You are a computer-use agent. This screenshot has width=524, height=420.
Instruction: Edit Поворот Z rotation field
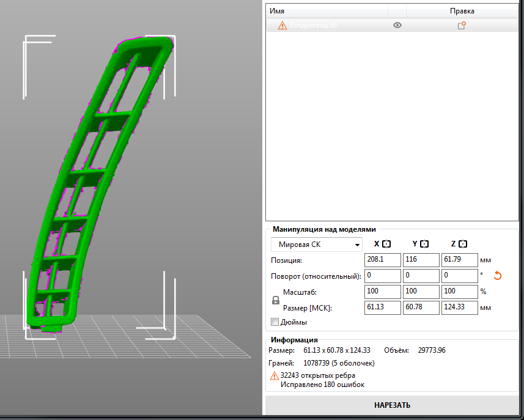460,276
